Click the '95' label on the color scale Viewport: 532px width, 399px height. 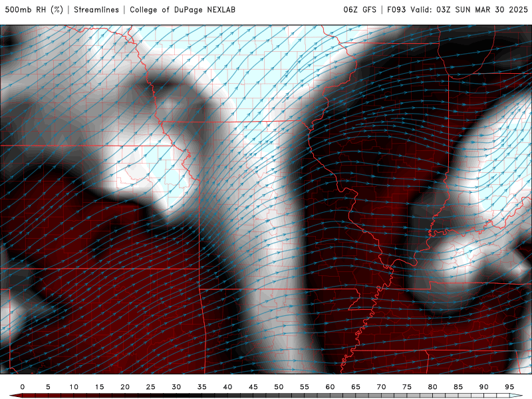(509, 387)
